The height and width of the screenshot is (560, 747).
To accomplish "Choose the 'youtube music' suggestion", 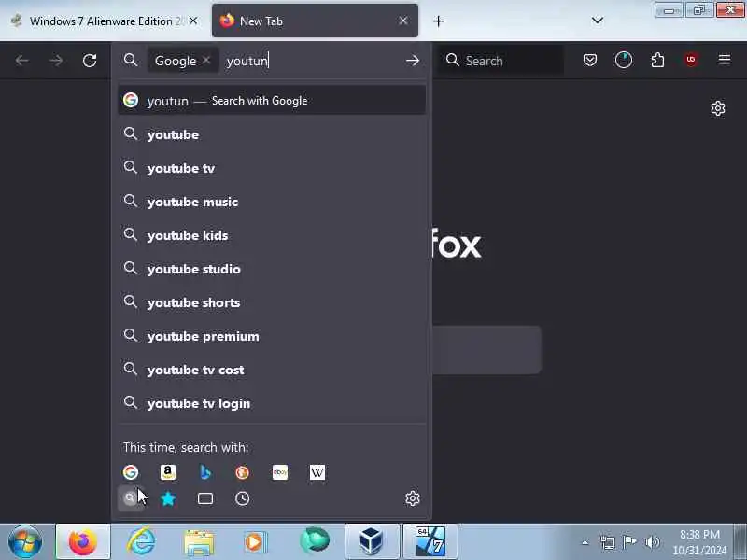I will pos(272,202).
